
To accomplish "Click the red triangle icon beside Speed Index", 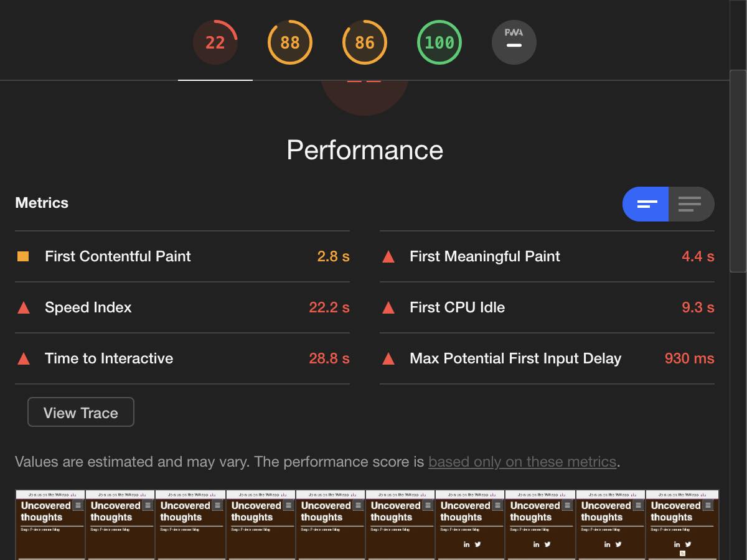I will pos(24,307).
